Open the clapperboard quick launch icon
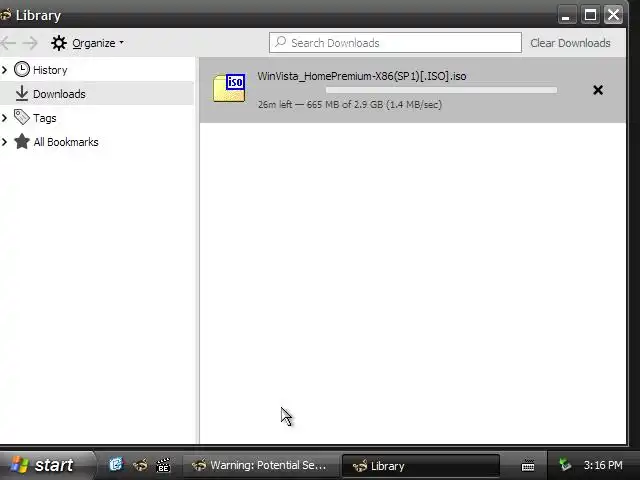This screenshot has height=480, width=640. point(163,465)
